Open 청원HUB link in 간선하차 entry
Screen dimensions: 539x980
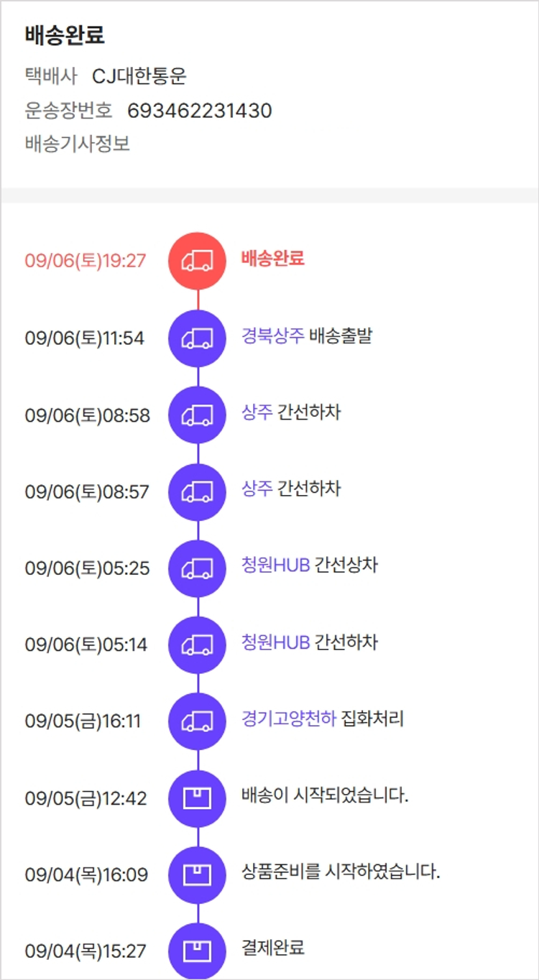[x=276, y=642]
